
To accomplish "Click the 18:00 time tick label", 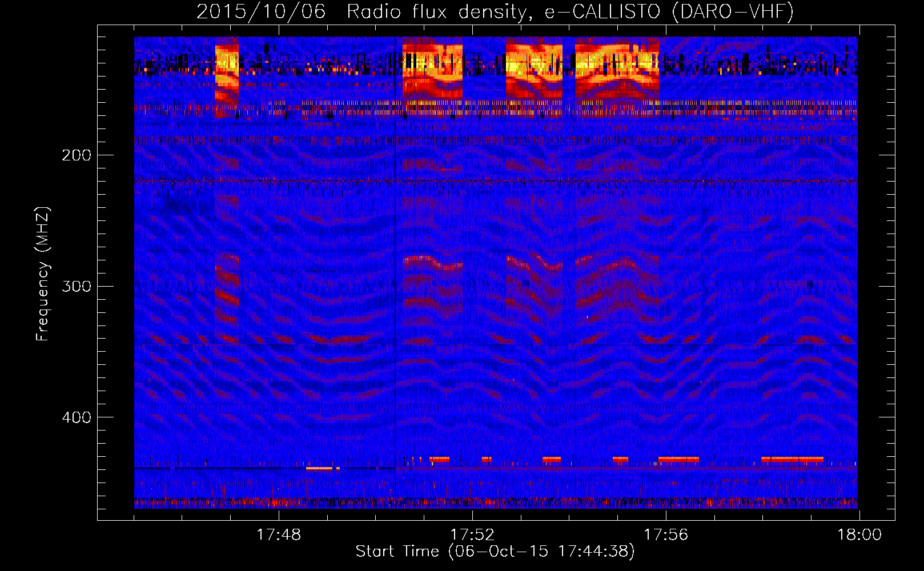I will (859, 535).
